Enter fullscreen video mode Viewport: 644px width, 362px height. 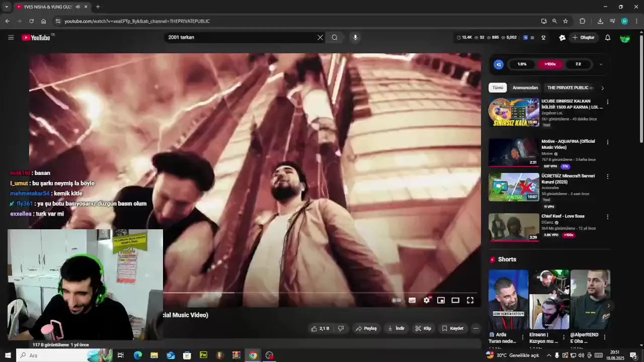[x=470, y=300]
